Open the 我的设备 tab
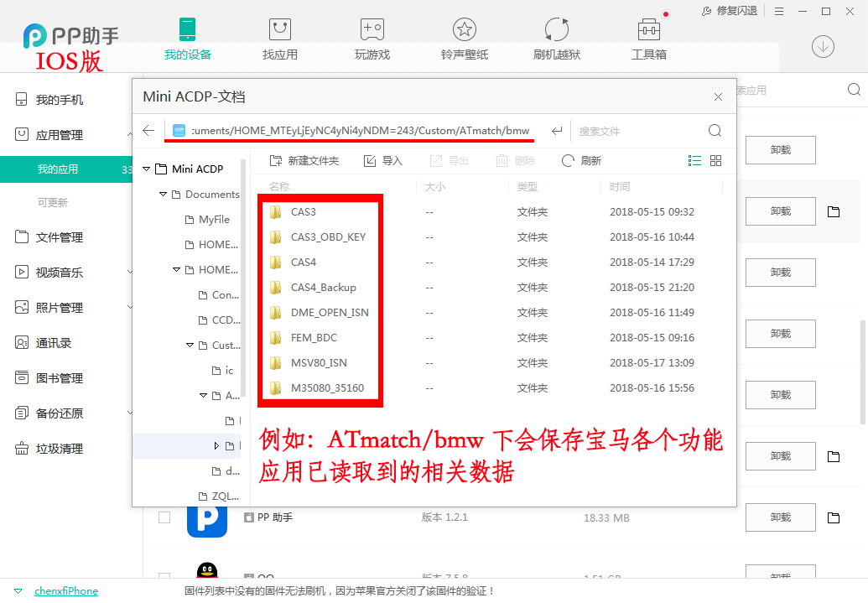 pos(188,39)
